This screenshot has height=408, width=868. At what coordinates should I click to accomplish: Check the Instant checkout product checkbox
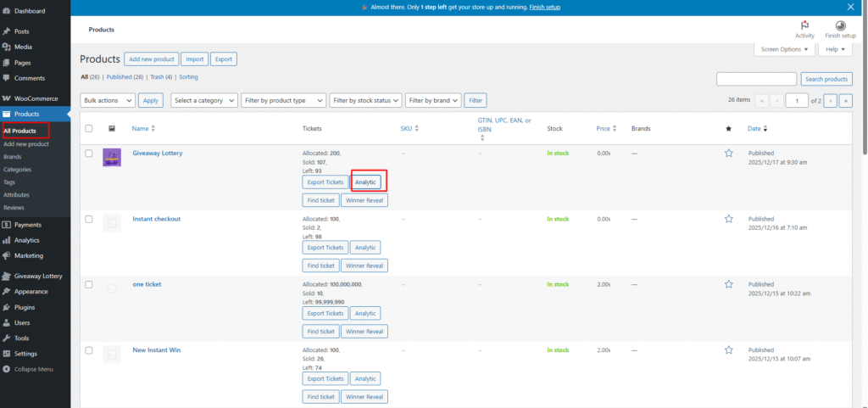89,219
